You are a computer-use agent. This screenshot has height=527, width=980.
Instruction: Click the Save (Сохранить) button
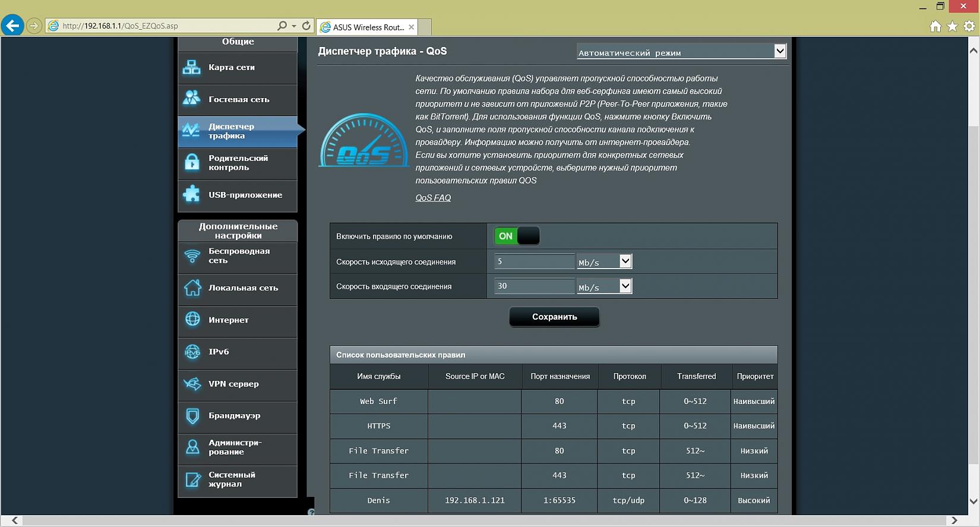(554, 317)
